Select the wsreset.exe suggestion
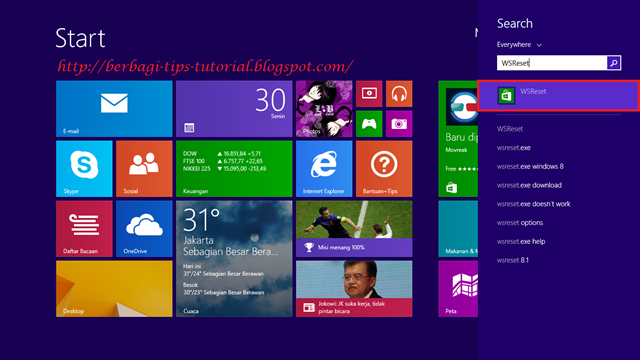 click(513, 148)
